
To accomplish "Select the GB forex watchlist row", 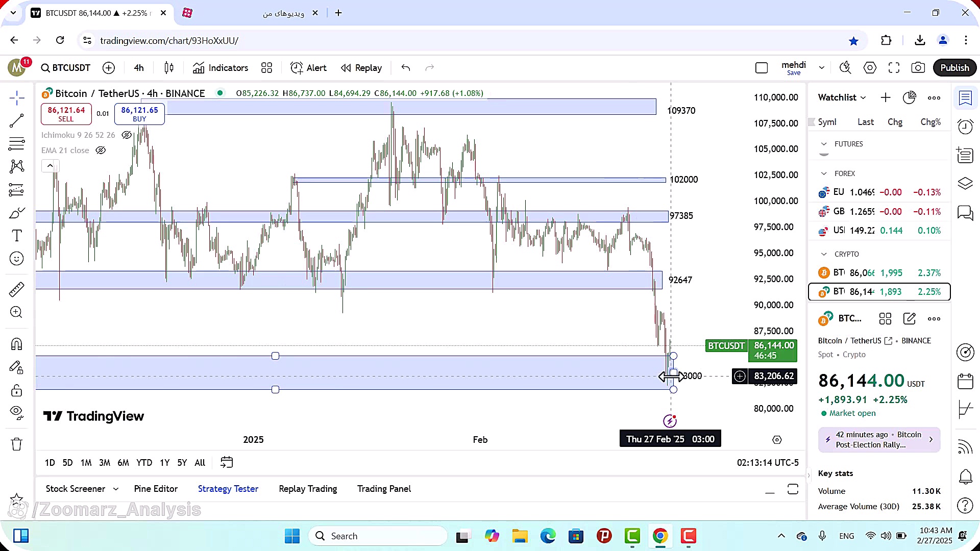I will [x=879, y=211].
